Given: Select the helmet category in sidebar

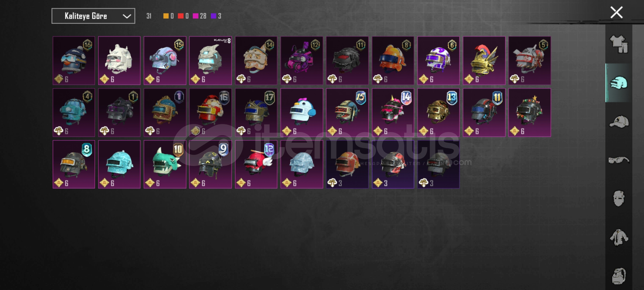Looking at the screenshot, I should pyautogui.click(x=619, y=83).
